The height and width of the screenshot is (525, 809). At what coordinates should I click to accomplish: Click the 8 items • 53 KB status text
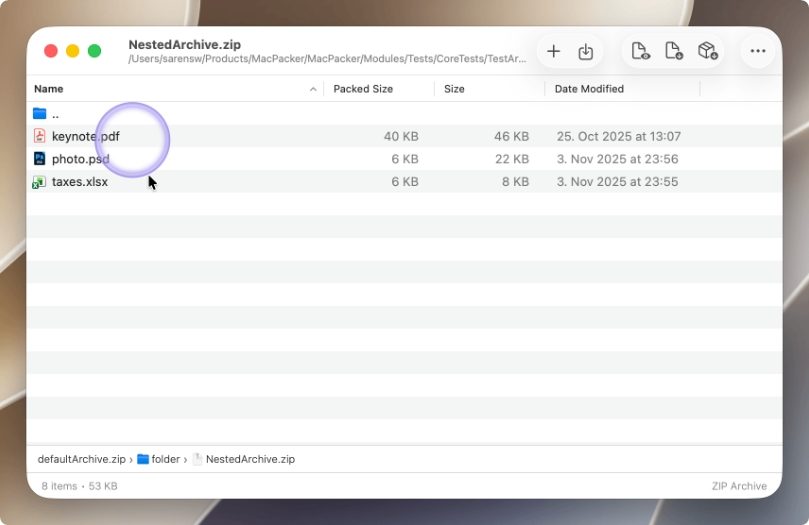[x=79, y=486]
